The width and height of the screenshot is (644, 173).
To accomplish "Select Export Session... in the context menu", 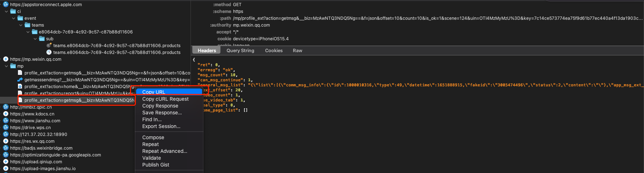I will [x=161, y=126].
